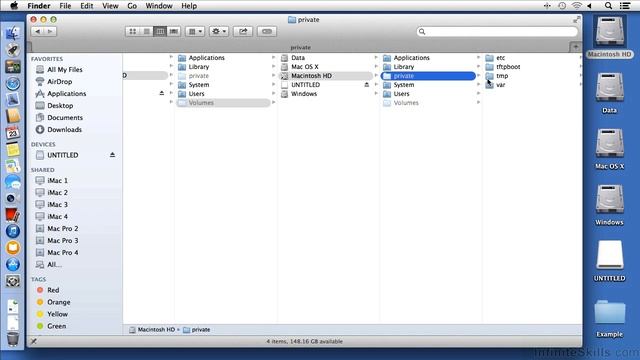Viewport: 640px width, 360px height.
Task: Filter by Orange tag
Action: (x=59, y=302)
